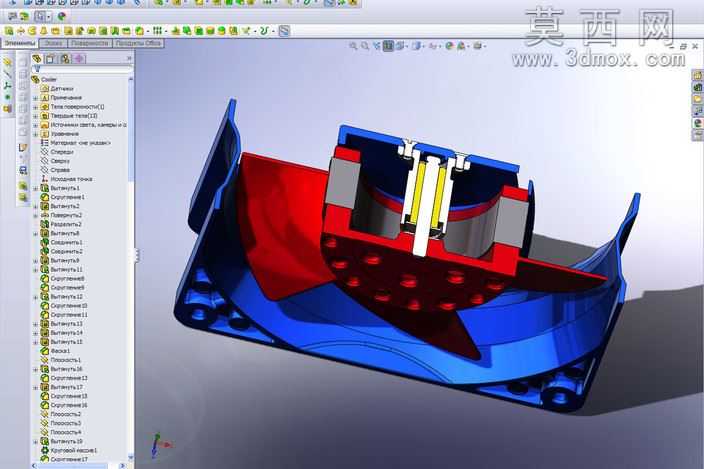Image resolution: width=704 pixels, height=469 pixels.
Task: Toggle the Section View icon in view toolbar
Action: 388,46
